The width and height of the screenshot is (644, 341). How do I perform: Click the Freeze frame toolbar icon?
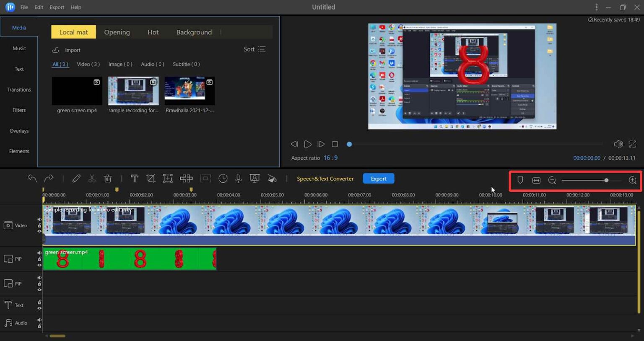(205, 178)
